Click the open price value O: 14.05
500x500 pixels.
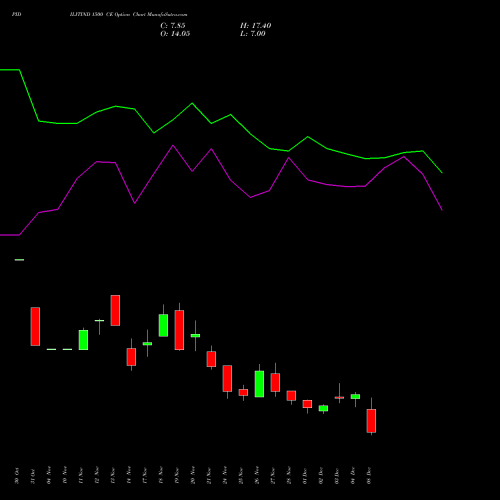click(x=175, y=34)
